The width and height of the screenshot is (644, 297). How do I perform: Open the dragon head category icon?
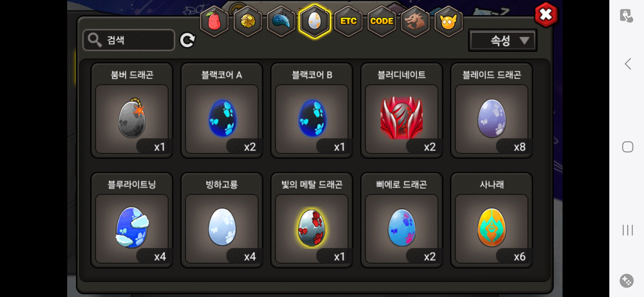click(415, 21)
